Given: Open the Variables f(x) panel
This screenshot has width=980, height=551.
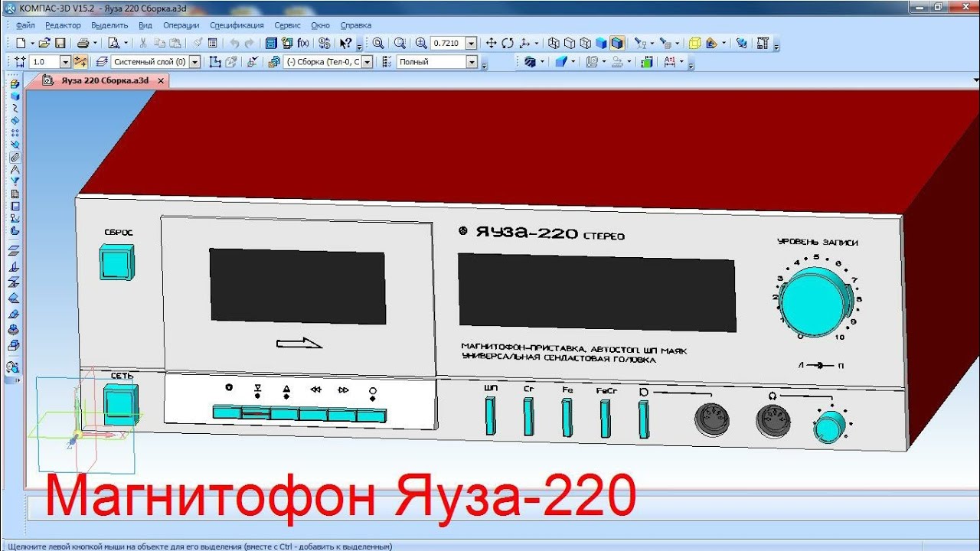Looking at the screenshot, I should tap(303, 44).
